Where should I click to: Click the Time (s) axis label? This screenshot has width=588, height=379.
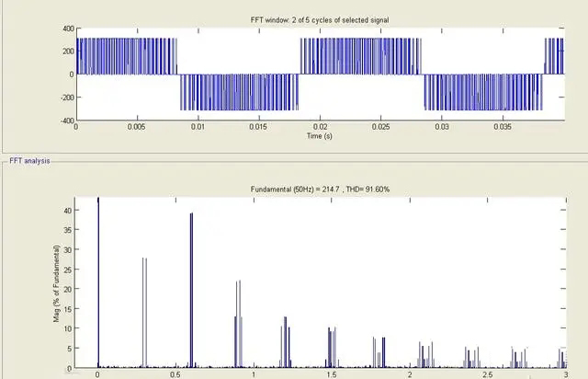tap(321, 136)
